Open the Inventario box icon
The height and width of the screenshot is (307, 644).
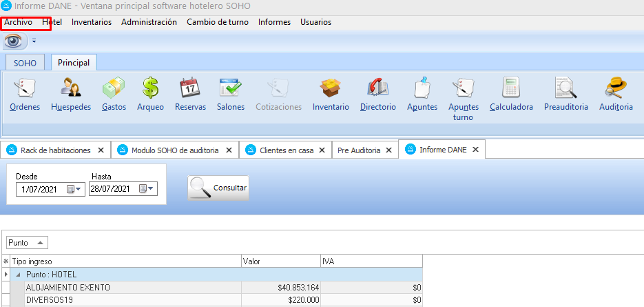click(x=331, y=88)
